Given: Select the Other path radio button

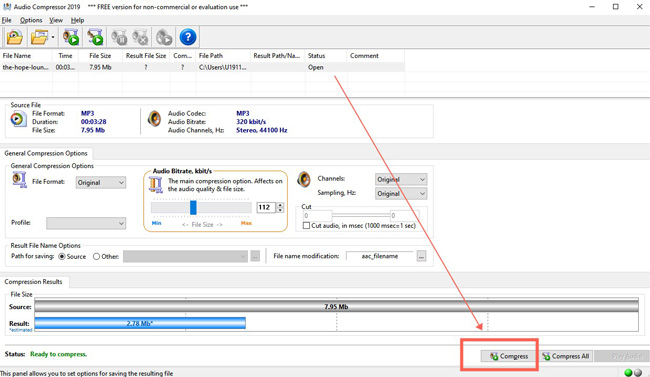Looking at the screenshot, I should click(x=96, y=257).
